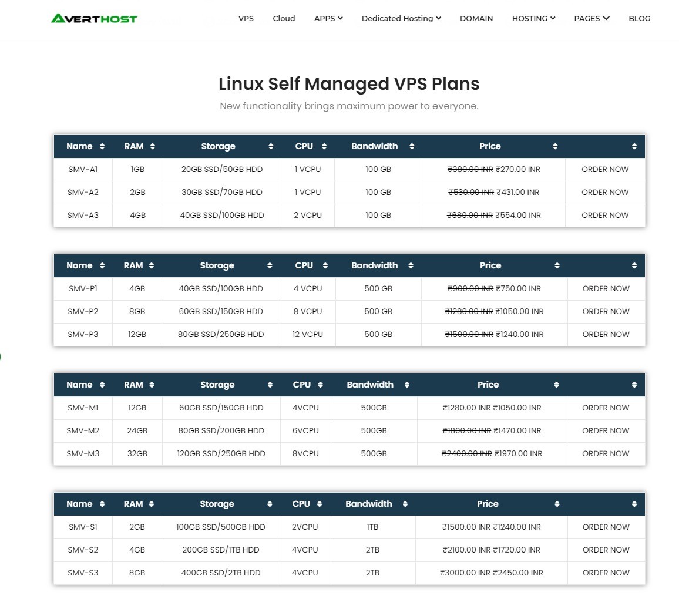
Task: Sort SMV-M table by Storage arrows
Action: pos(270,385)
